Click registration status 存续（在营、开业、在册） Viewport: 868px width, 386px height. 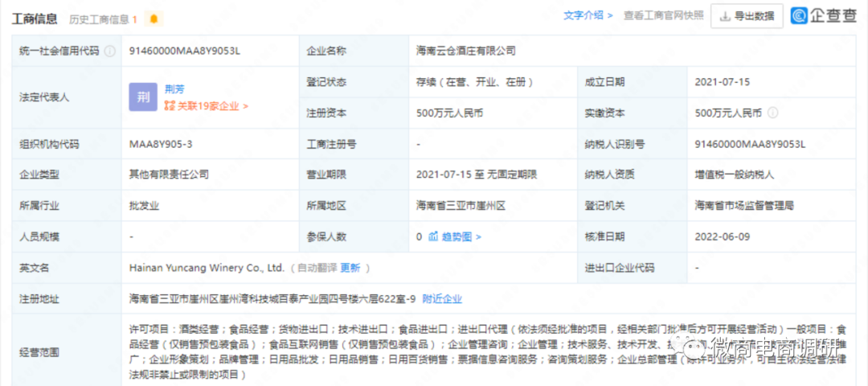pyautogui.click(x=474, y=82)
